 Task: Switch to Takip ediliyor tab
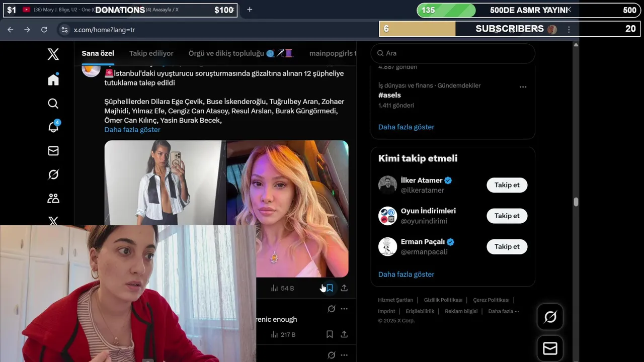[x=151, y=53]
